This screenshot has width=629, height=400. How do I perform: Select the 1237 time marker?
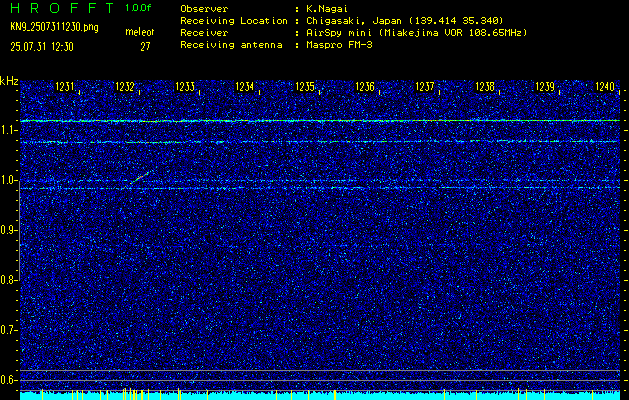pos(425,87)
